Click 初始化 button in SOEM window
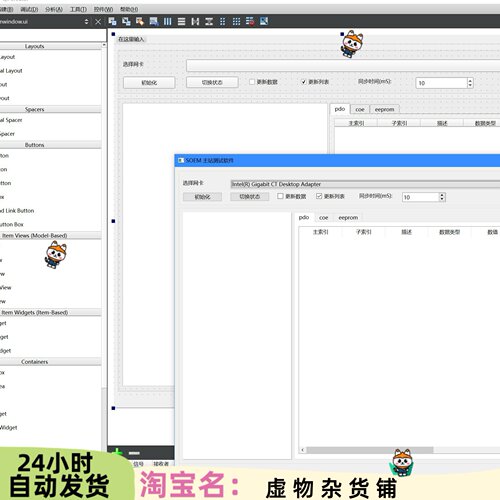Screen dimensions: 500x500 [202, 197]
